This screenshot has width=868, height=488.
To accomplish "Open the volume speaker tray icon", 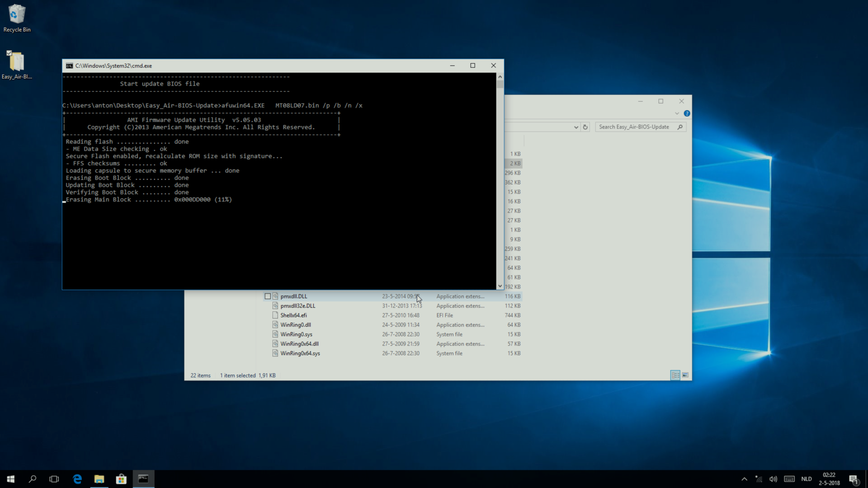I will pyautogui.click(x=773, y=479).
